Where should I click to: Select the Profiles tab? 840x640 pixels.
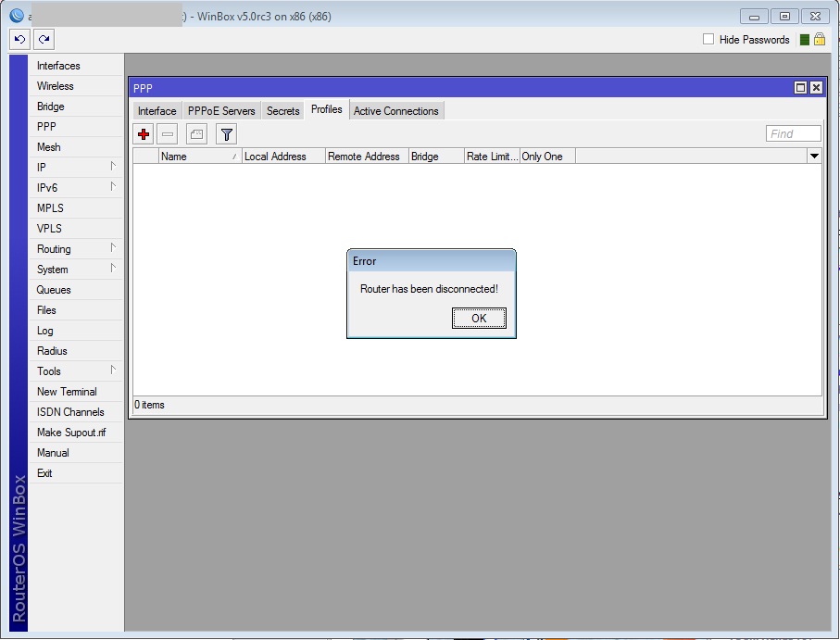(327, 109)
